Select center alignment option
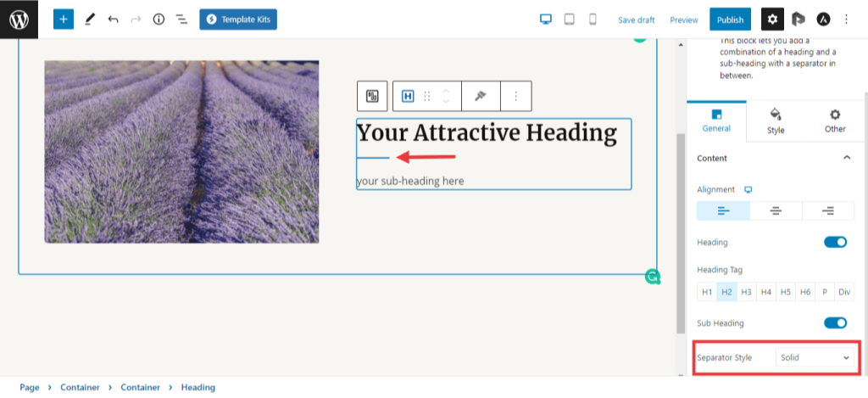The height and width of the screenshot is (398, 868). tap(776, 211)
